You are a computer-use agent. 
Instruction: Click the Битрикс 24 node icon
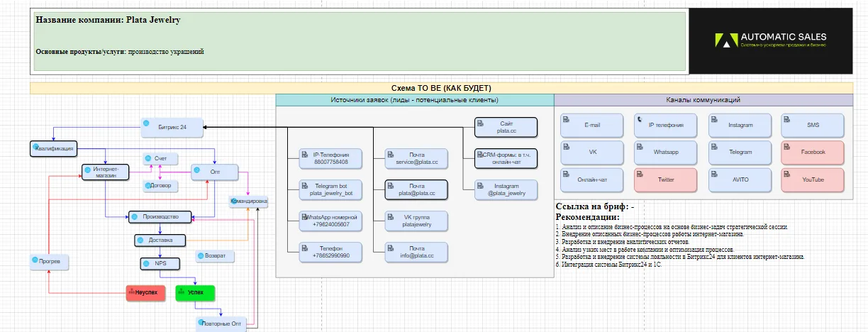tap(146, 123)
